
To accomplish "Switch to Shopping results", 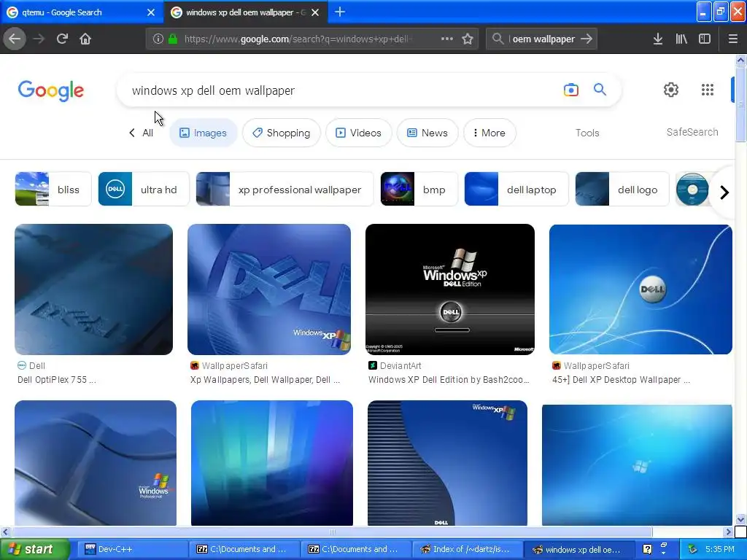I will 282,133.
